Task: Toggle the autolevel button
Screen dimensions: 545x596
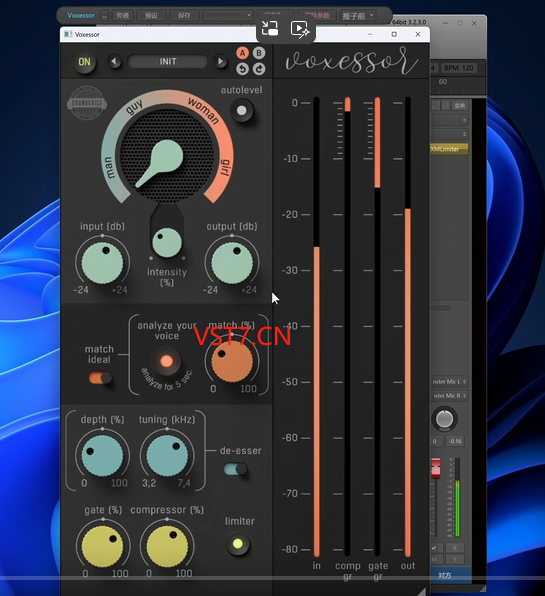Action: [242, 111]
